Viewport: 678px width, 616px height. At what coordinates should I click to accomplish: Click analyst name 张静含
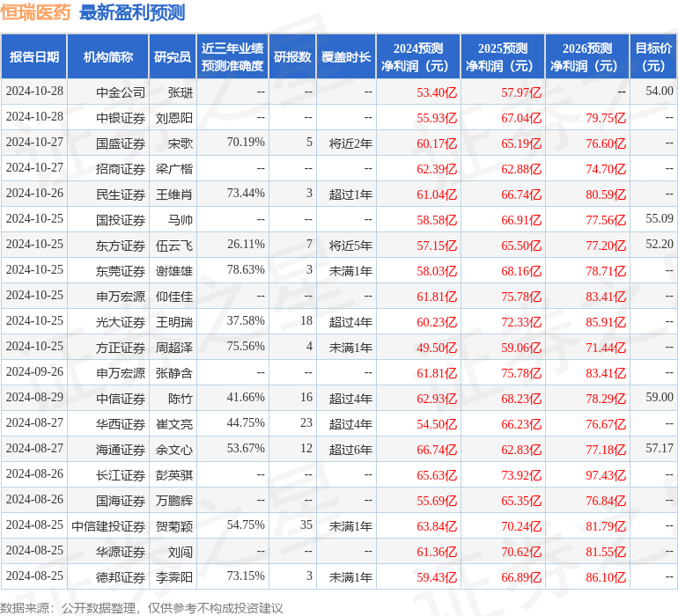click(x=173, y=372)
